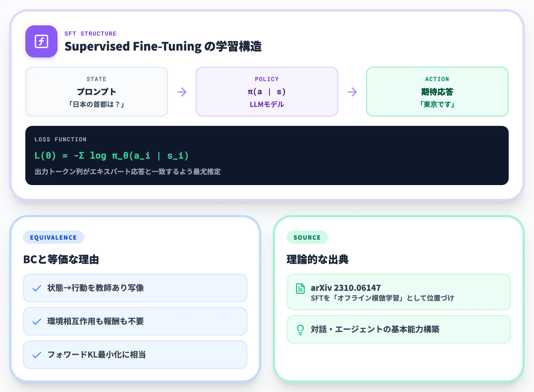Click the 対話・エージェントの基本能力構築 text

click(x=375, y=329)
